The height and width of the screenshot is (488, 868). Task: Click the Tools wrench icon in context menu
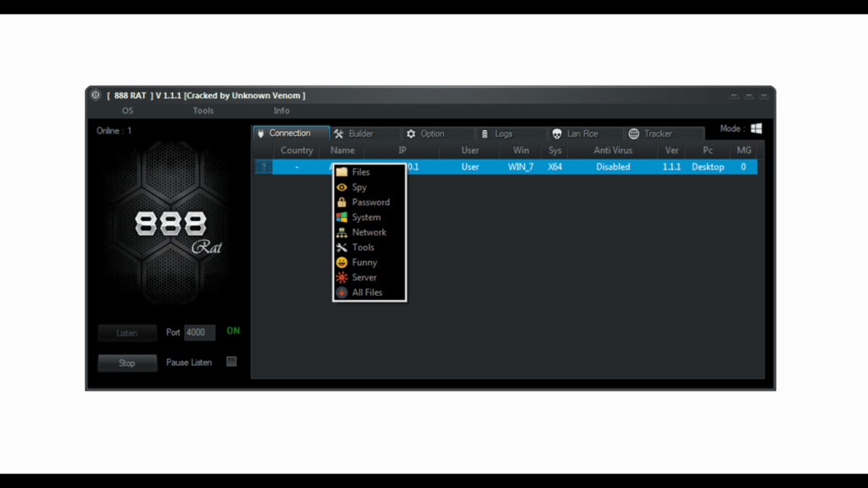[342, 247]
